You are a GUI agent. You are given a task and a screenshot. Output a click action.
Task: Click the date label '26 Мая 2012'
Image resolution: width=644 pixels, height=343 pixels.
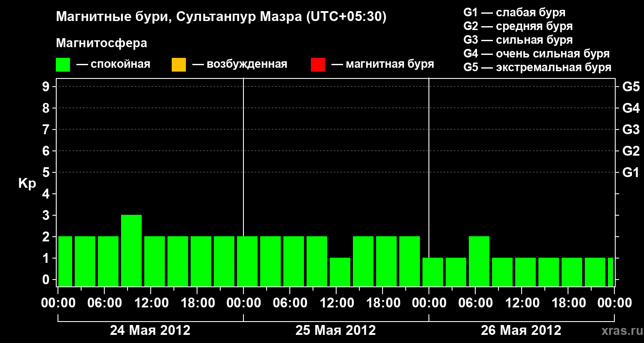pos(521,330)
